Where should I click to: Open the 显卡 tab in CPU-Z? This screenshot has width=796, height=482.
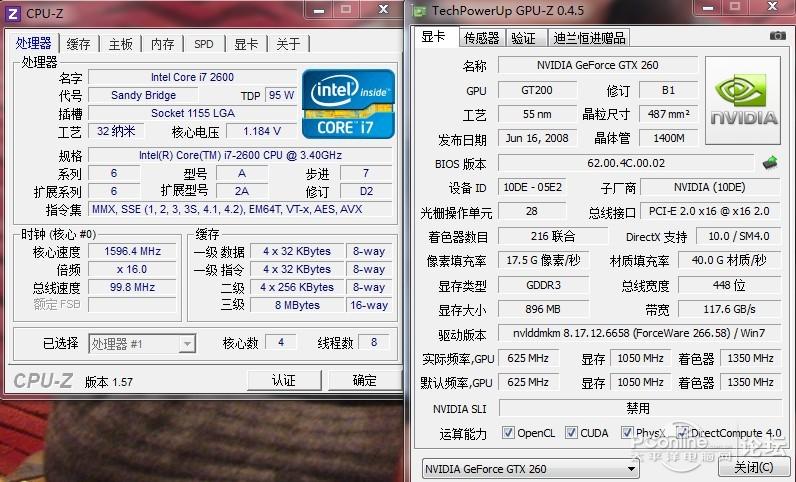246,44
